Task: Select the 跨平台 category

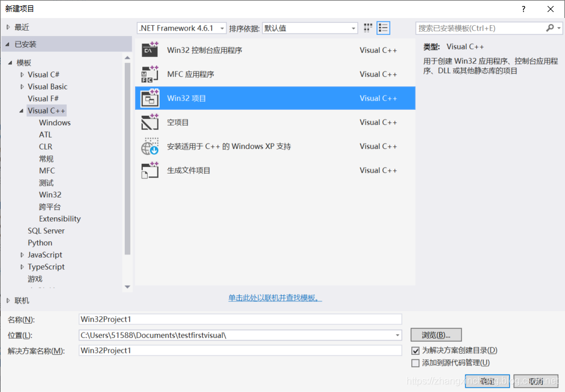Action: (x=50, y=207)
